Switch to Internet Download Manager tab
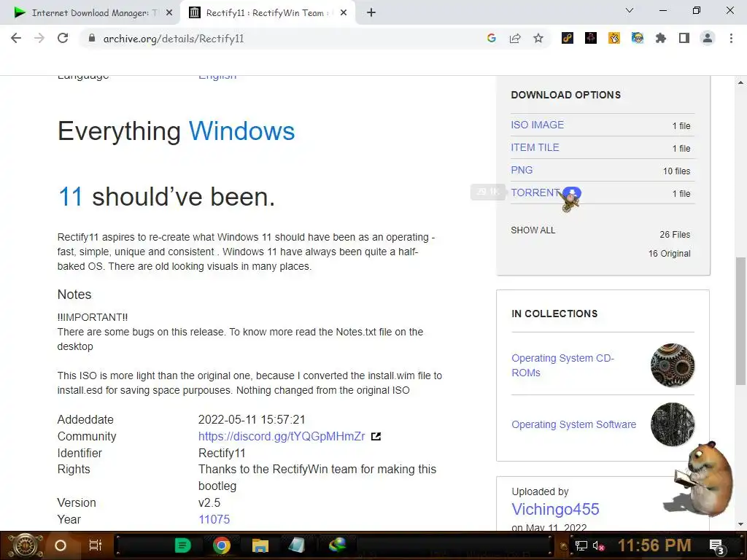Viewport: 747px width, 560px height. [x=90, y=13]
